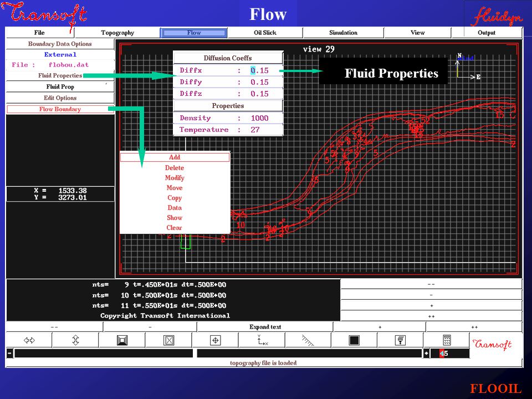532x399 pixels.
Task: Click the nts= 11 log line
Action: [x=159, y=305]
